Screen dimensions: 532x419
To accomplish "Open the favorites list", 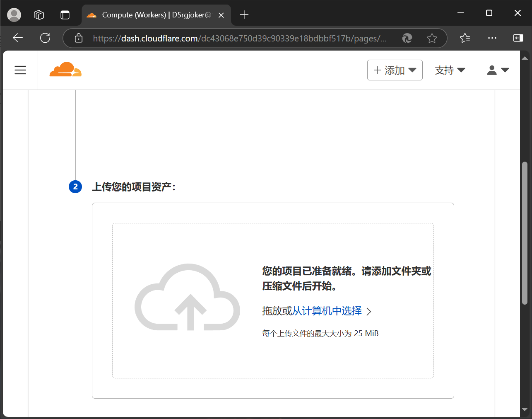I will 465,38.
